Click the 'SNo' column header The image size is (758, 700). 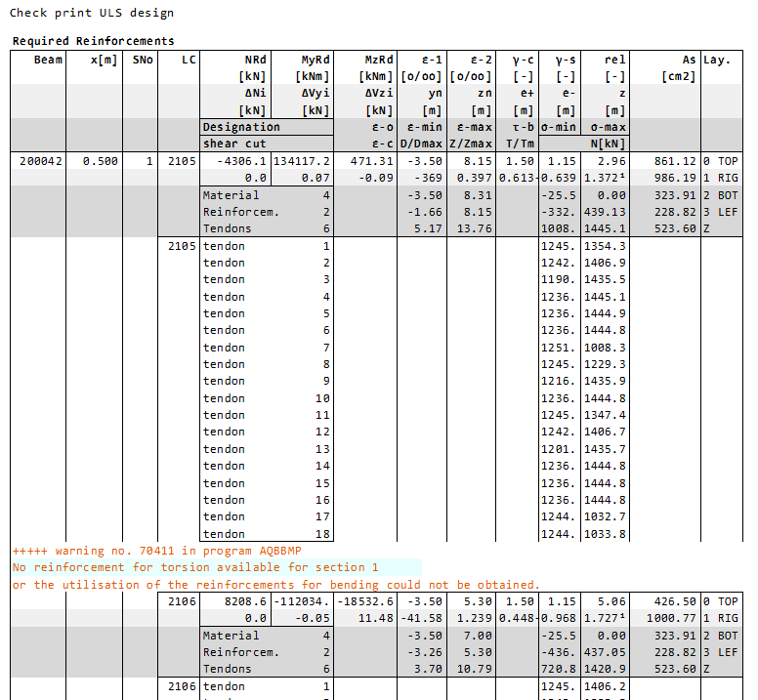[x=143, y=60]
